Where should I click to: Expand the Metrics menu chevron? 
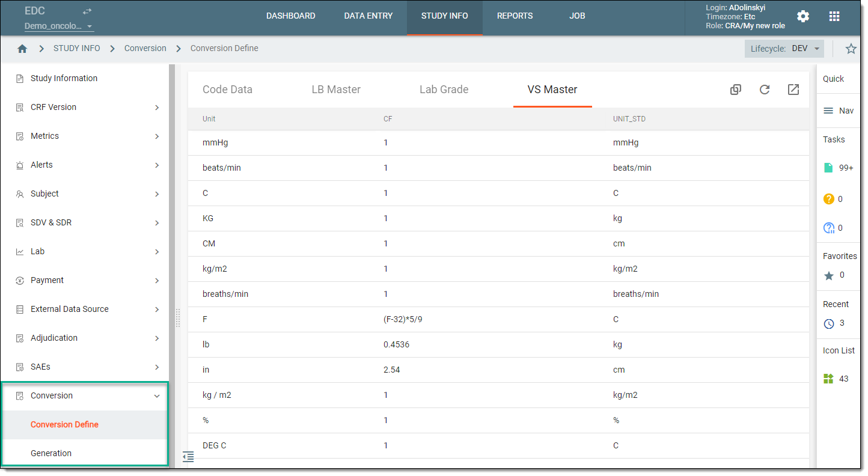click(x=157, y=136)
